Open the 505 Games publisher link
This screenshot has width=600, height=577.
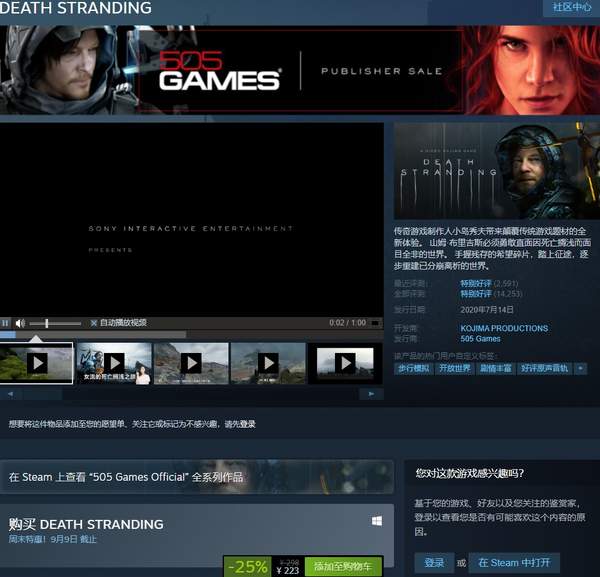(x=480, y=339)
